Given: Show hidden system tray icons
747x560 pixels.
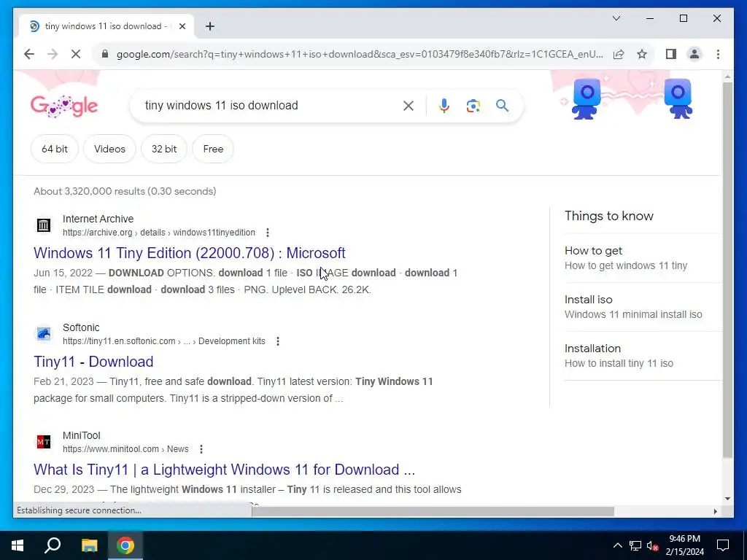Looking at the screenshot, I should tap(617, 545).
